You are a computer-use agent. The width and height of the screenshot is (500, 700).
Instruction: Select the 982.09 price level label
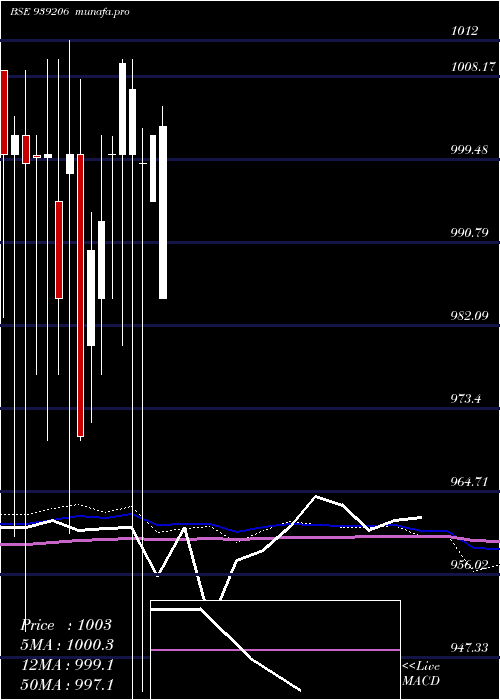pyautogui.click(x=469, y=316)
